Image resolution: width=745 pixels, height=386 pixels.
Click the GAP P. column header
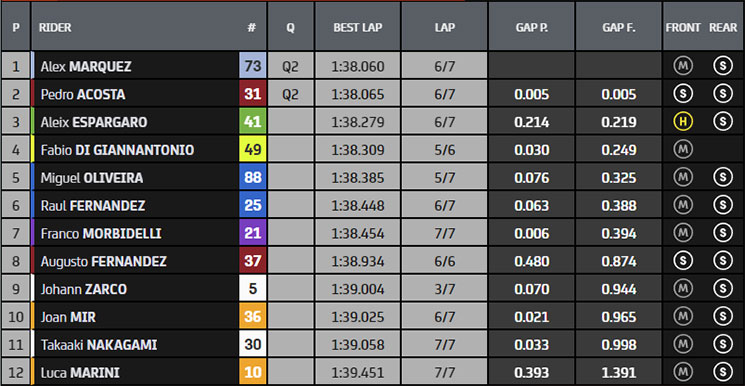(532, 27)
